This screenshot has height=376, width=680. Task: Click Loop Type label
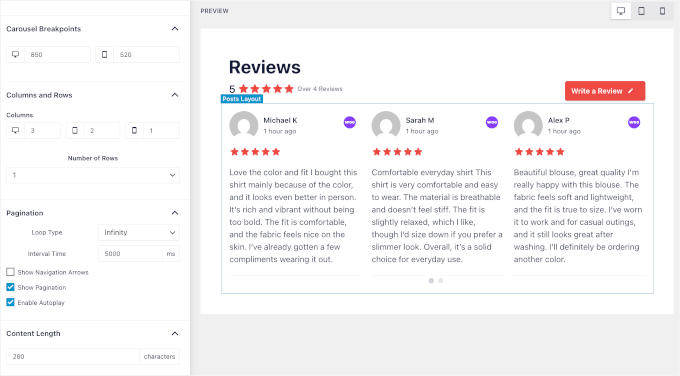[47, 232]
